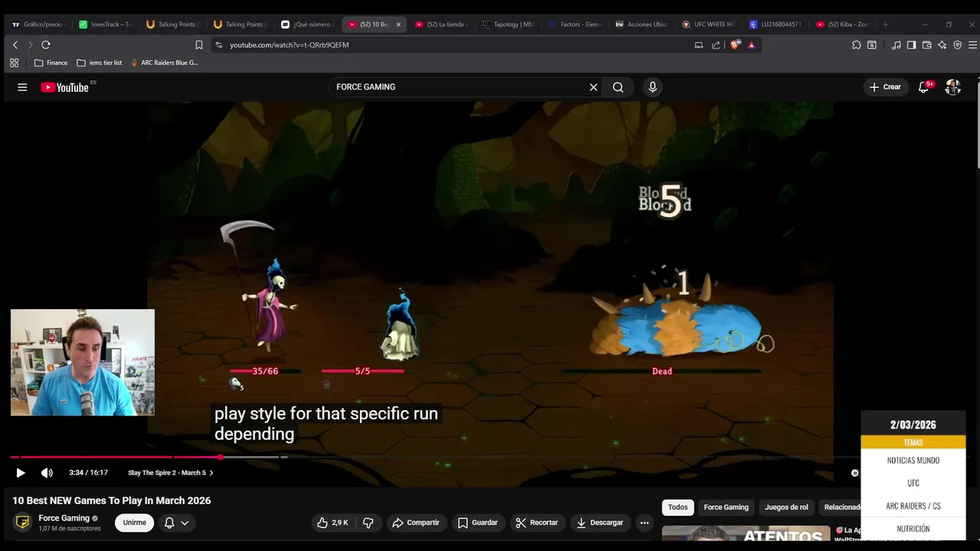
Task: Toggle the browser sidebar panel icon
Action: (911, 45)
